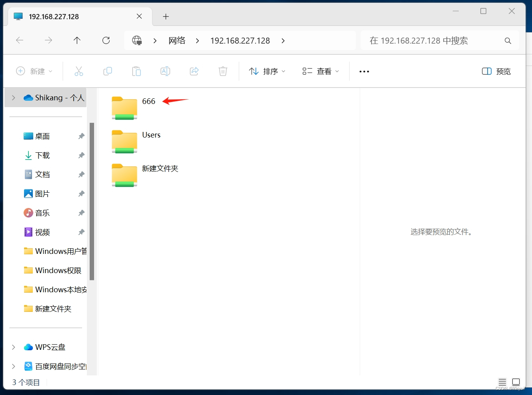The width and height of the screenshot is (532, 395).
Task: Click the Users folder name
Action: point(151,135)
